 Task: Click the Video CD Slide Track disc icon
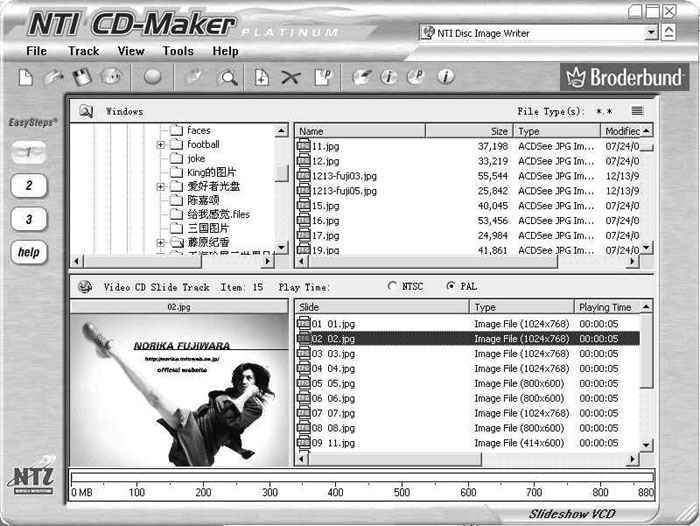[84, 287]
